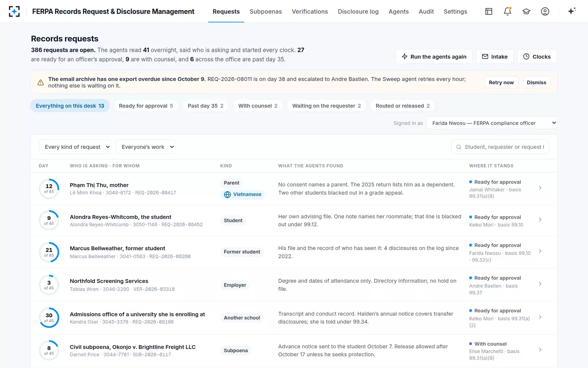The width and height of the screenshot is (588, 368).
Task: Click the day 30 of 45 progress ring
Action: (49, 318)
